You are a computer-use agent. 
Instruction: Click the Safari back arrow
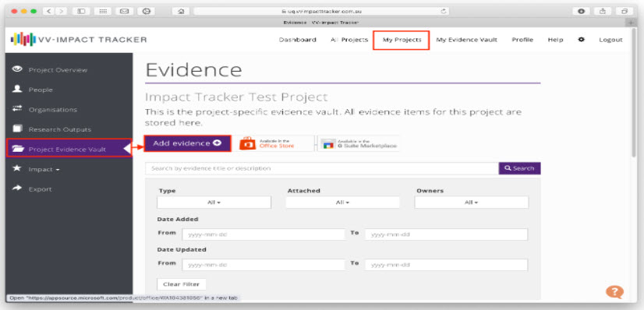tap(48, 12)
